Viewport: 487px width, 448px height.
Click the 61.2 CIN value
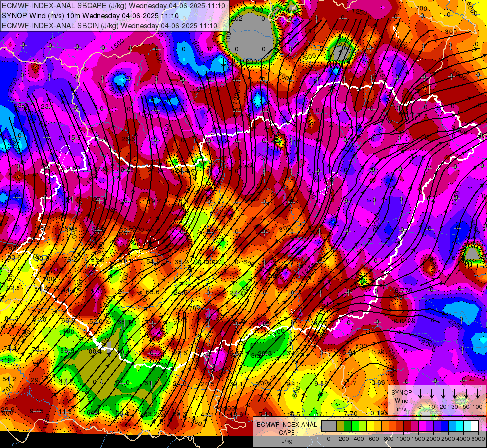[x=151, y=383]
